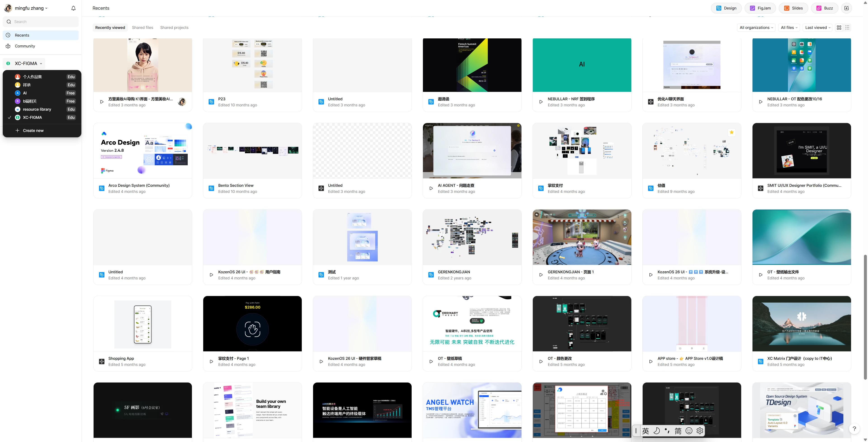
Task: Click the notifications bell icon
Action: pyautogui.click(x=73, y=8)
